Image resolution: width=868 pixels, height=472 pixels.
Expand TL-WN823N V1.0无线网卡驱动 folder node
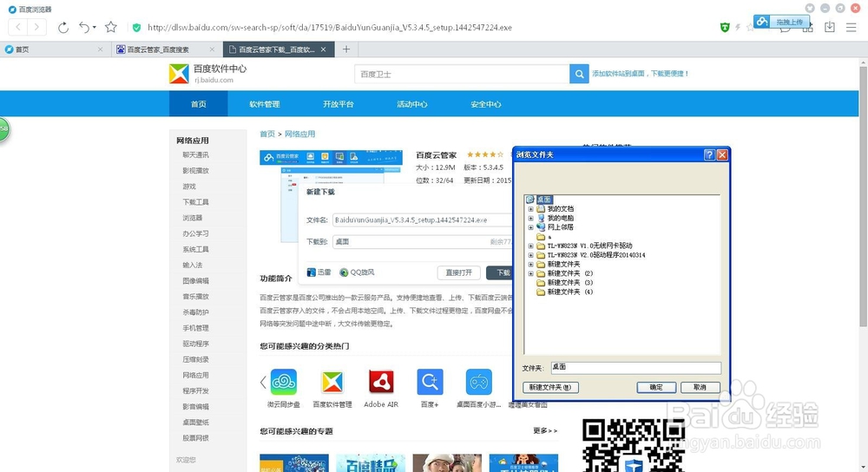pos(530,246)
